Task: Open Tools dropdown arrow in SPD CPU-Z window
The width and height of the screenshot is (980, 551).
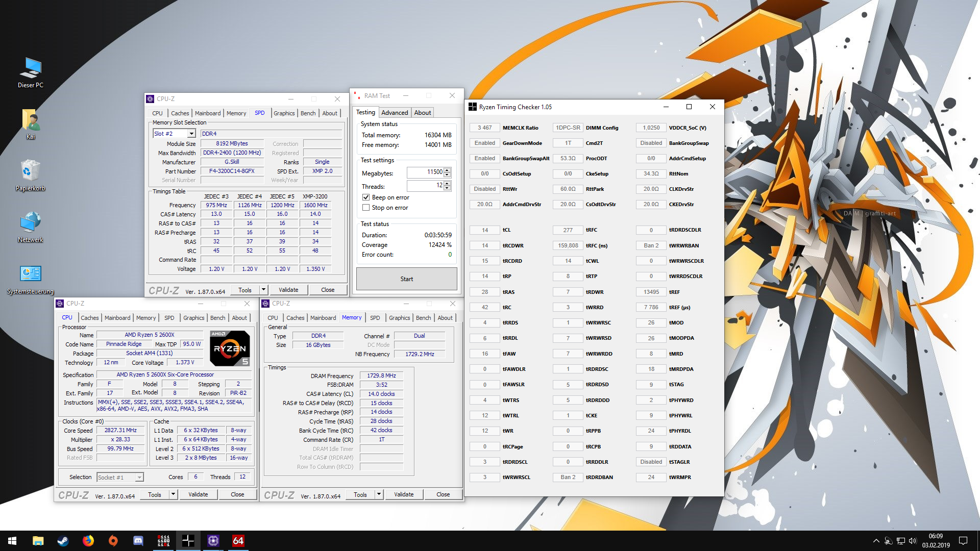Action: 263,290
